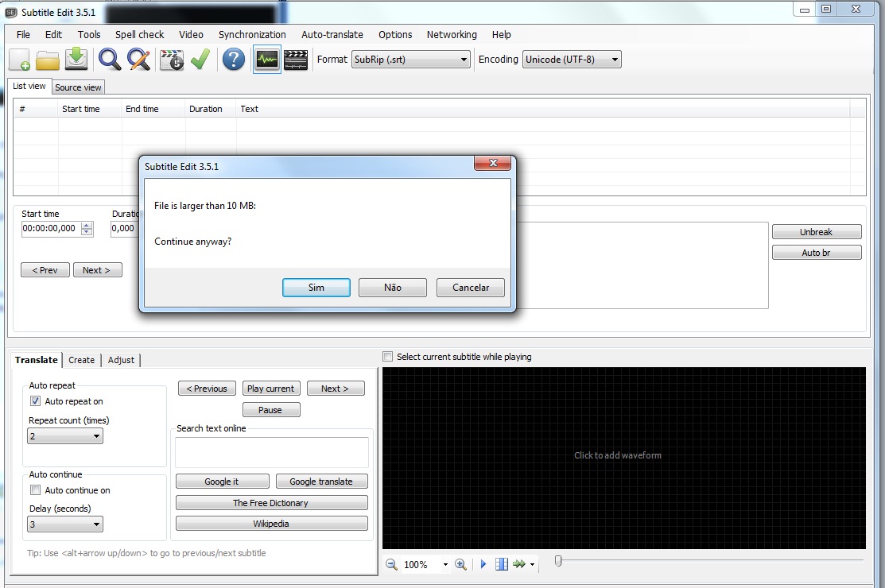
Task: Click Next > under Start time
Action: point(97,270)
